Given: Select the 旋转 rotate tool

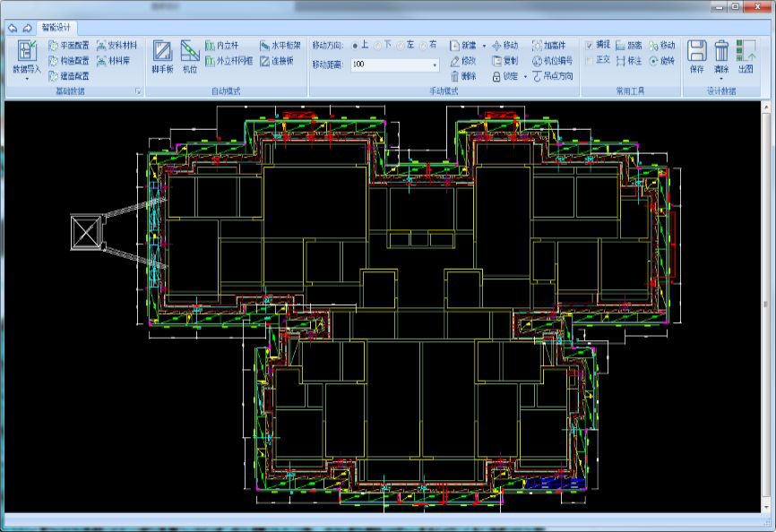Looking at the screenshot, I should [x=661, y=61].
